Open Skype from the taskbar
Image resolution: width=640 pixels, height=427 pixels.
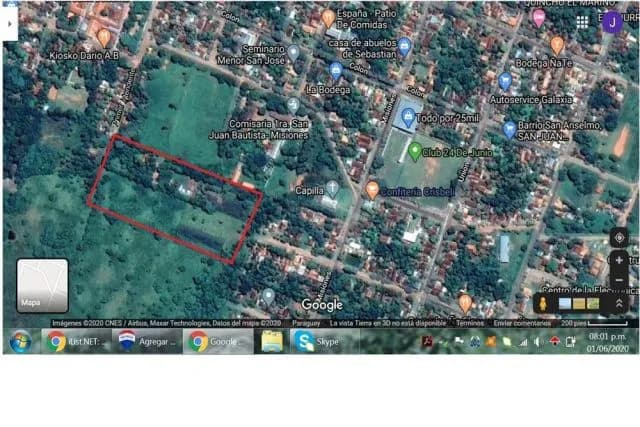[x=324, y=341]
